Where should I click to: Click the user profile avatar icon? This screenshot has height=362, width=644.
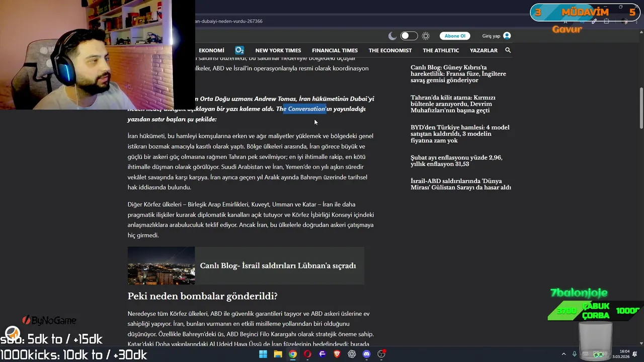coord(507,36)
